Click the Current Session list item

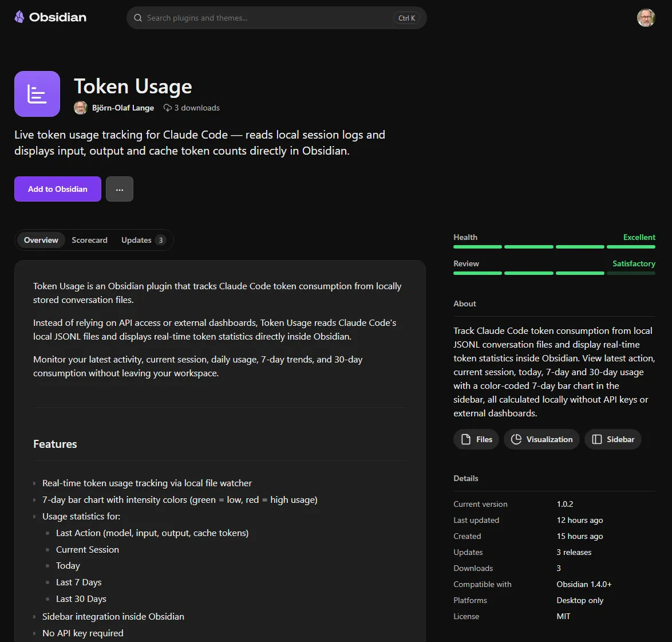click(x=88, y=550)
